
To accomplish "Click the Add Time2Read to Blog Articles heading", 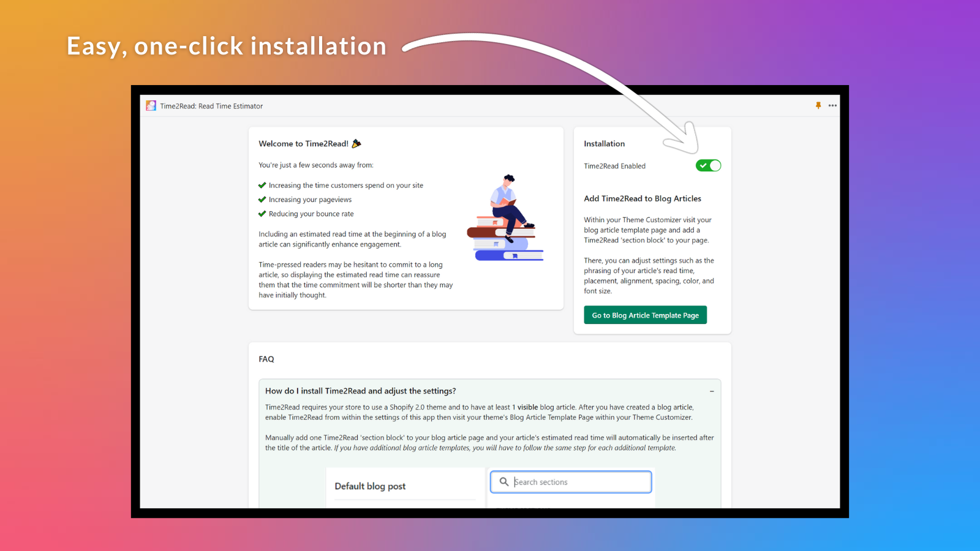I will click(x=643, y=198).
